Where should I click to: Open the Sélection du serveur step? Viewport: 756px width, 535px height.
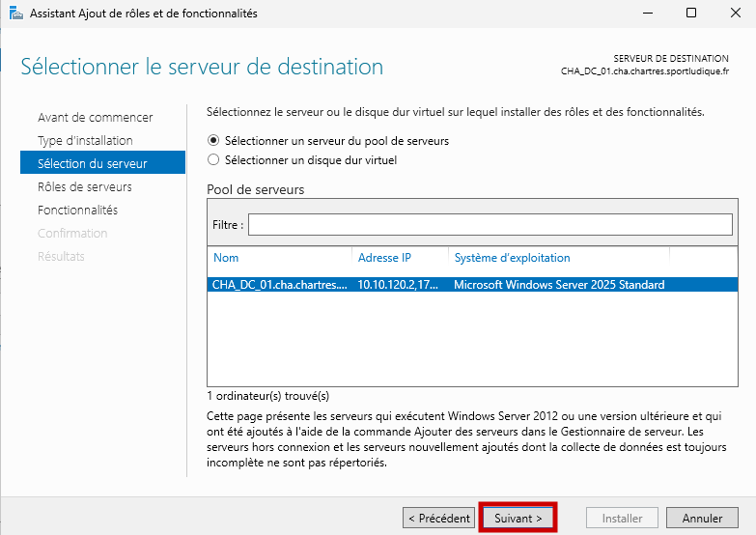tap(92, 163)
